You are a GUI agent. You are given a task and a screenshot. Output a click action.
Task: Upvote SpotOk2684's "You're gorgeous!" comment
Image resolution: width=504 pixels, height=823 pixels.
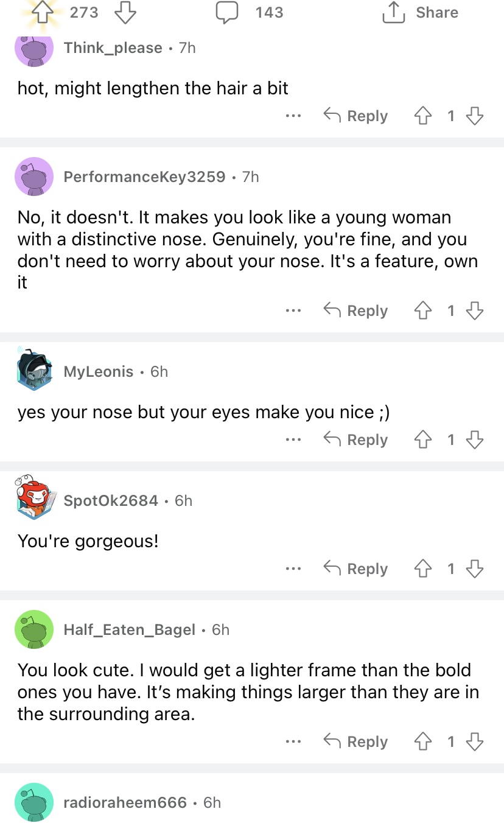click(x=424, y=569)
